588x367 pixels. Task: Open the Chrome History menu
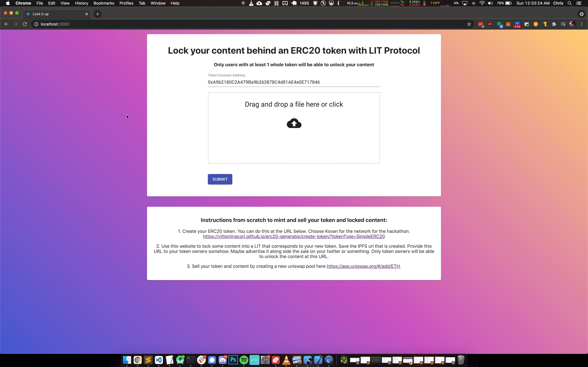(81, 3)
